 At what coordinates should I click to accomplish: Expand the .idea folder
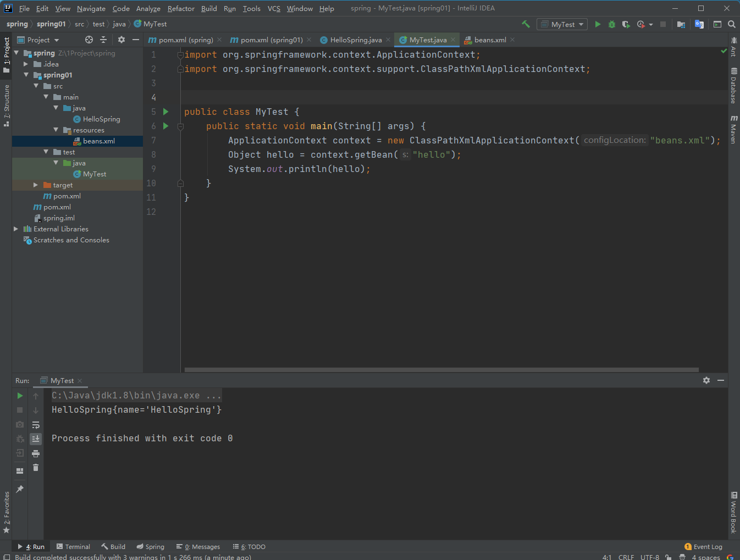[26, 64]
